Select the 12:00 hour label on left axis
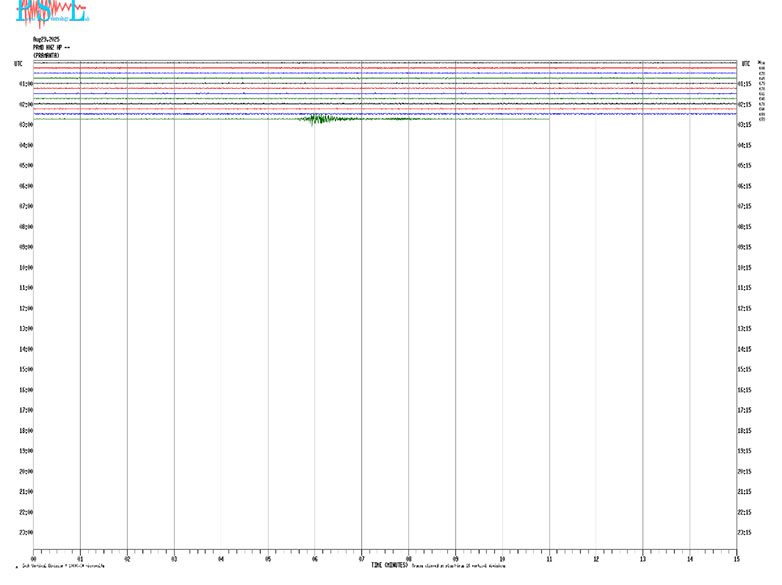Image resolution: width=782 pixels, height=585 pixels. [x=26, y=308]
